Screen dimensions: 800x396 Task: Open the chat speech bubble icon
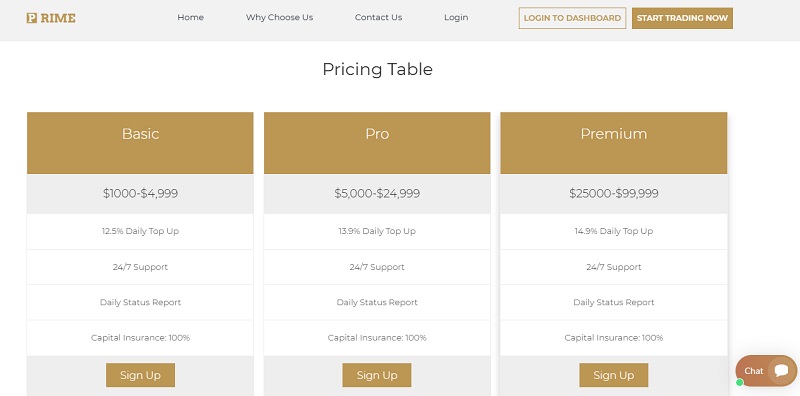point(781,370)
